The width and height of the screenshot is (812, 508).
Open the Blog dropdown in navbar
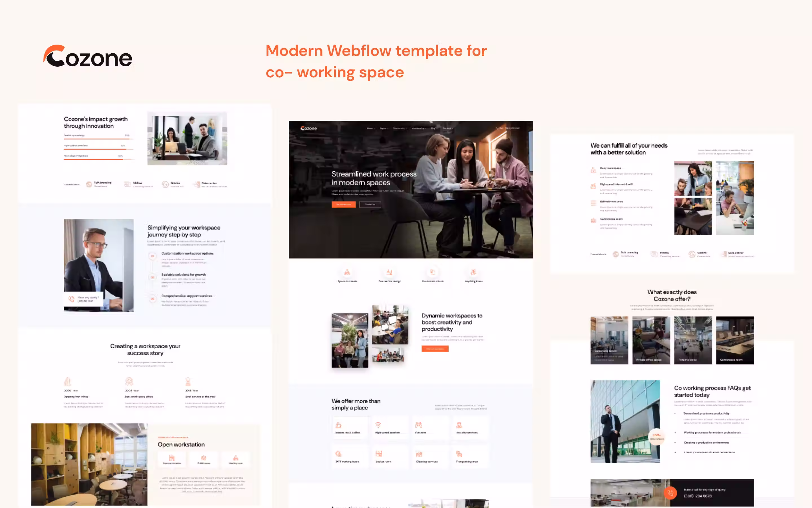coord(434,128)
